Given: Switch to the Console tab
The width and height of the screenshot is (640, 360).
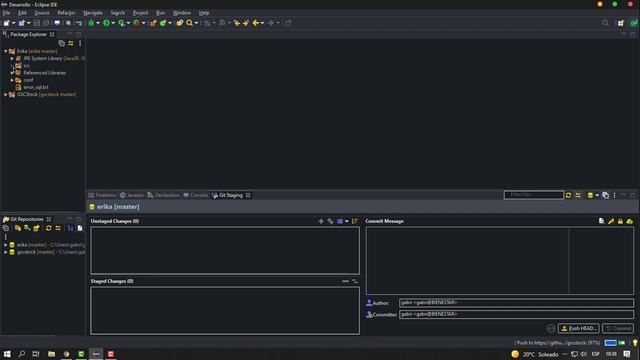Looking at the screenshot, I should point(196,195).
